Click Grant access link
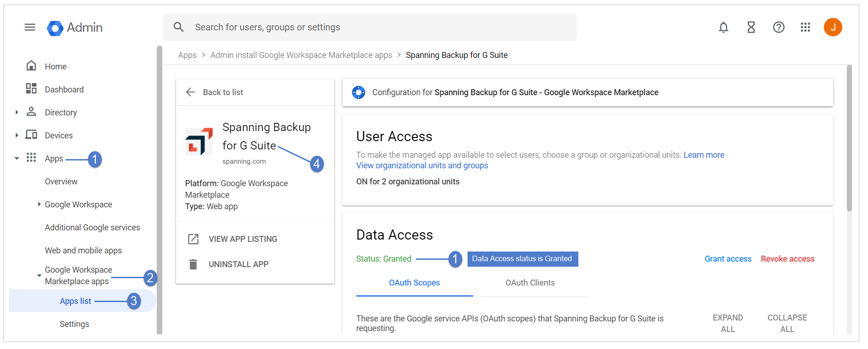This screenshot has height=349, width=868. pos(728,259)
